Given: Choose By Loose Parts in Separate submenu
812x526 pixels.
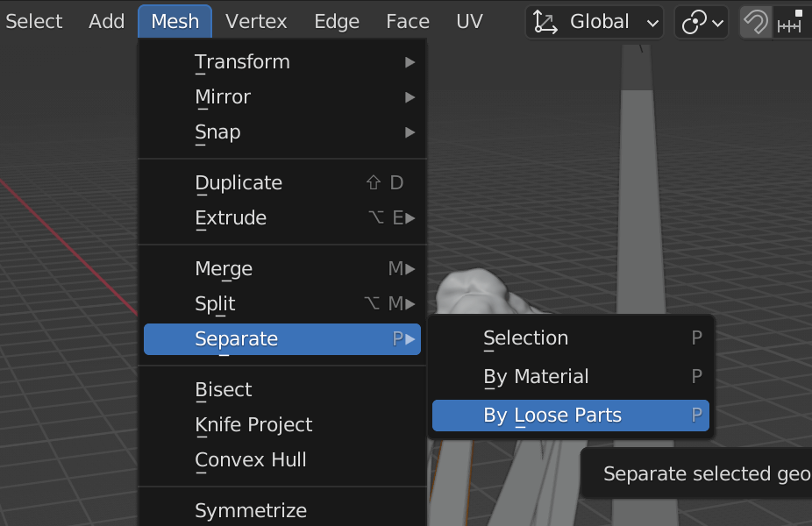Looking at the screenshot, I should pyautogui.click(x=571, y=416).
